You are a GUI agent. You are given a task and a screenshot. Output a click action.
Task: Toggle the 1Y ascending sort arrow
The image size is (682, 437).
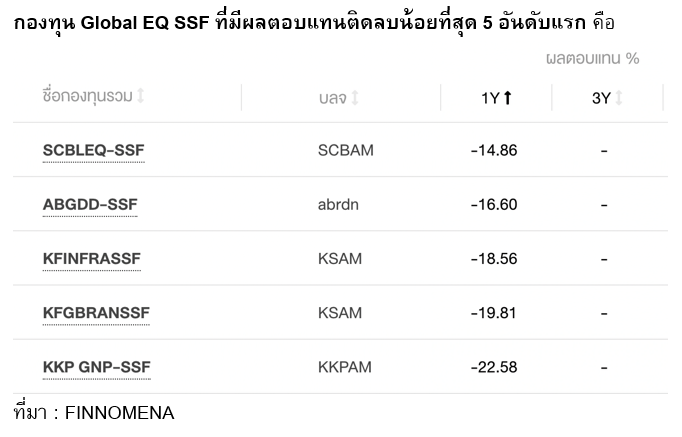point(508,97)
